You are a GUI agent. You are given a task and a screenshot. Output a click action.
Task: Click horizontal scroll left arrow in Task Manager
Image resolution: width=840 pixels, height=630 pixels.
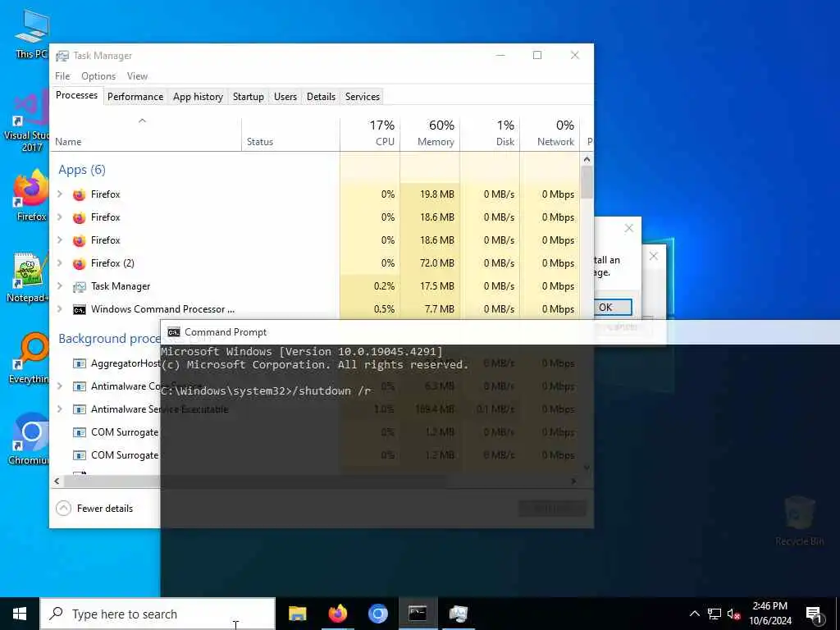57,481
